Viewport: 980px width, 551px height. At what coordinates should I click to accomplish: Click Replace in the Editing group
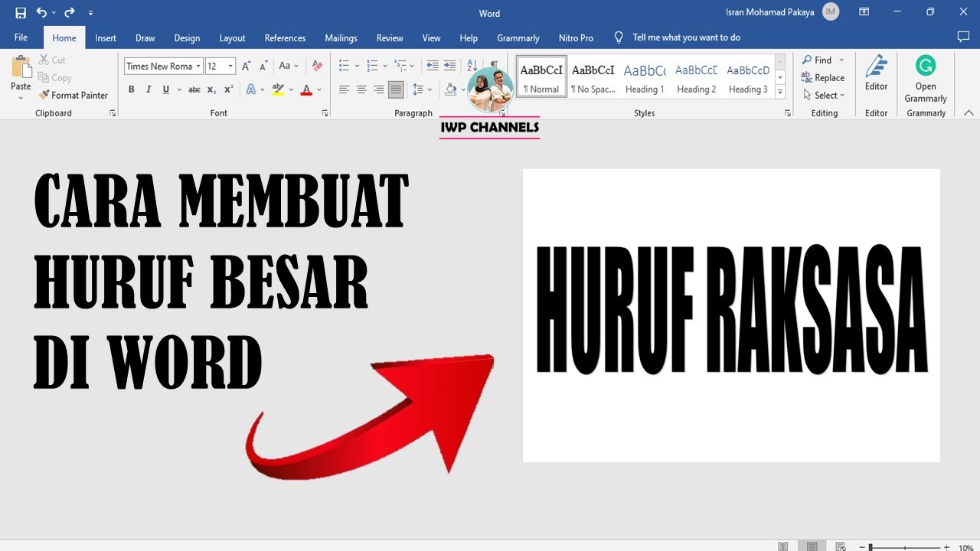click(x=823, y=77)
